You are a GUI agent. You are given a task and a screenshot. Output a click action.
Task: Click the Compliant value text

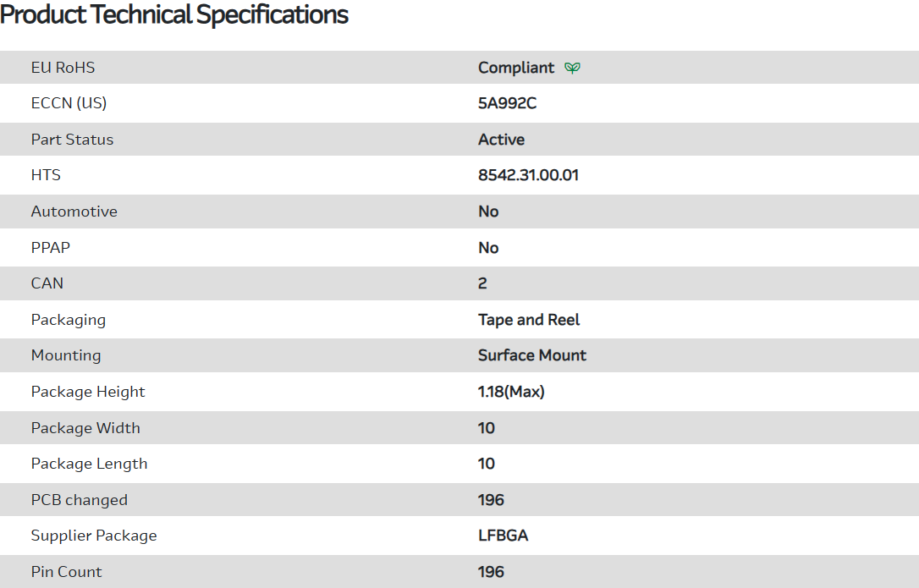coord(516,68)
